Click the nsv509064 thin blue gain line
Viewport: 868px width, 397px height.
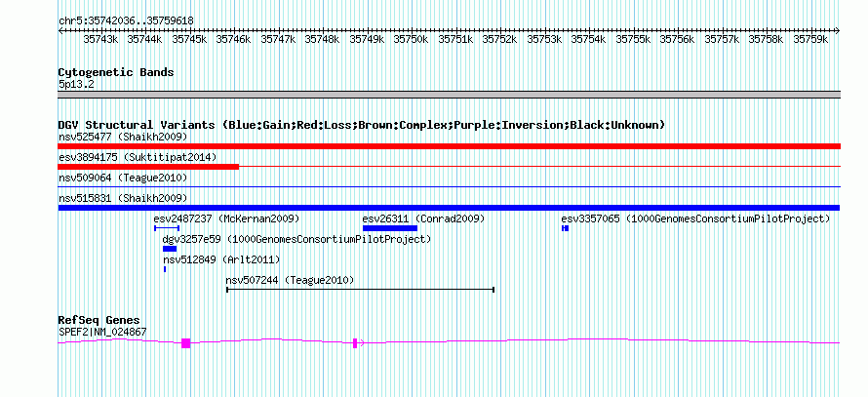[449, 187]
